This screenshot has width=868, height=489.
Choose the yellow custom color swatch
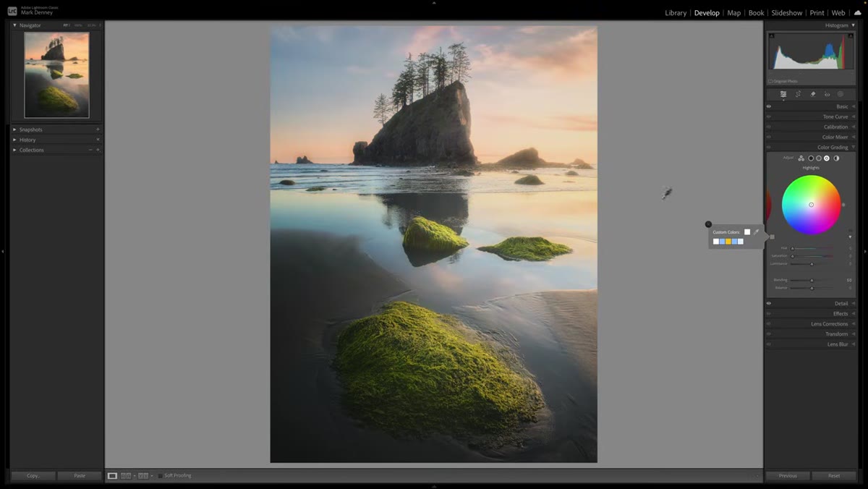(x=728, y=242)
